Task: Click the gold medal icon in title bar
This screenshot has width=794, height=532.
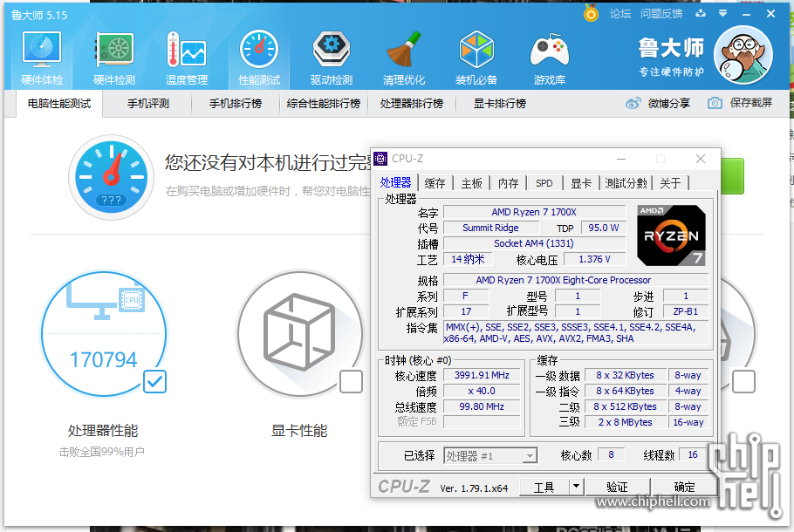Action: pyautogui.click(x=591, y=13)
